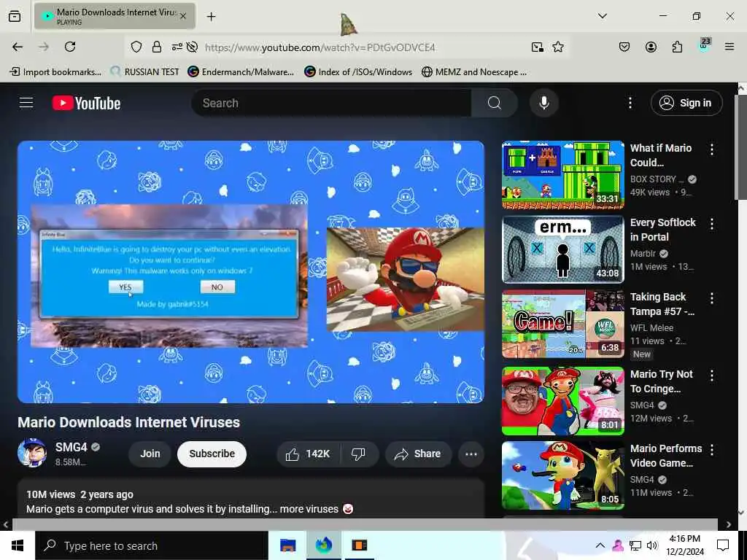747x560 pixels.
Task: Click the video player to pause playback
Action: pos(251,272)
